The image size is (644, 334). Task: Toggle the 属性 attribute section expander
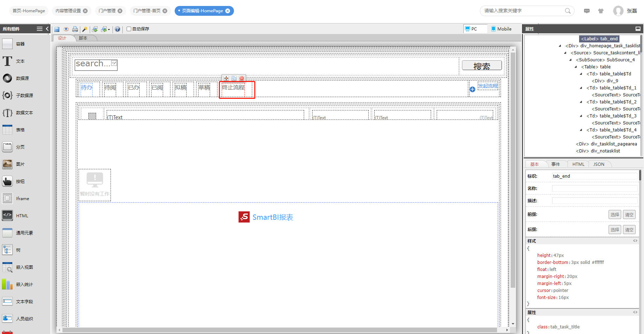635,312
